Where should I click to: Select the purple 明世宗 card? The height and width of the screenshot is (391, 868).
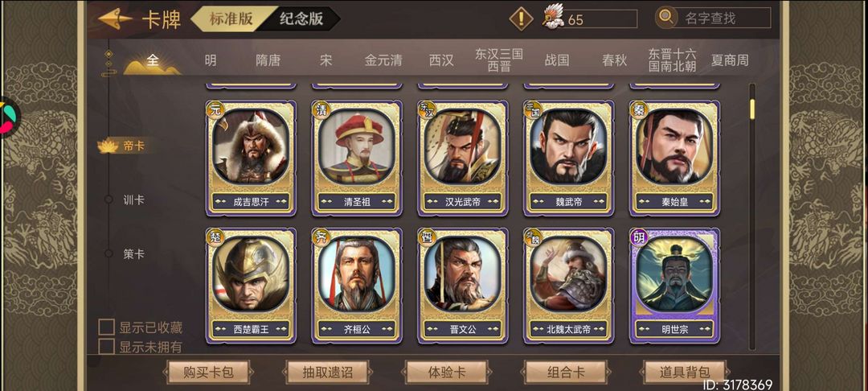(x=674, y=286)
